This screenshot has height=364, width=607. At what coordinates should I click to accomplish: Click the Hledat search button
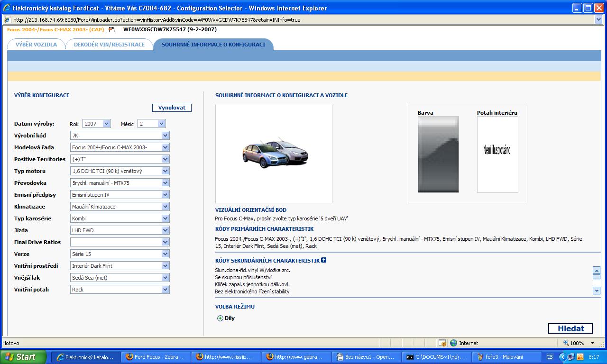(x=570, y=328)
